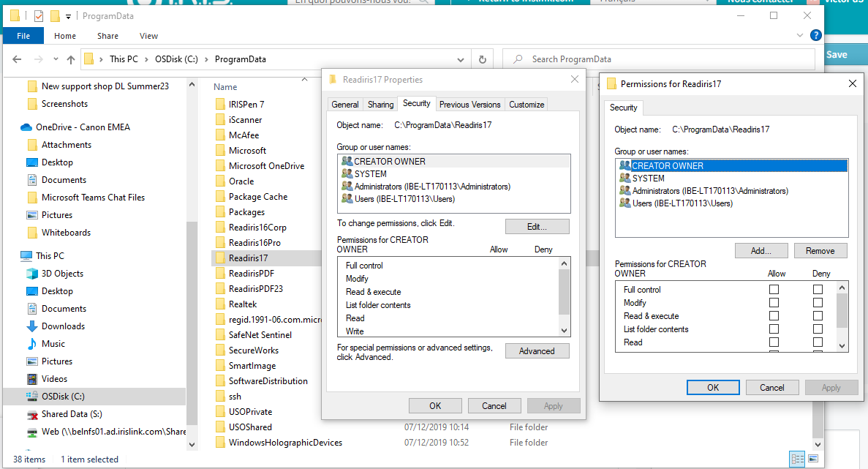The height and width of the screenshot is (469, 868).
Task: Open Downloads via its blue arrow icon
Action: [x=32, y=326]
